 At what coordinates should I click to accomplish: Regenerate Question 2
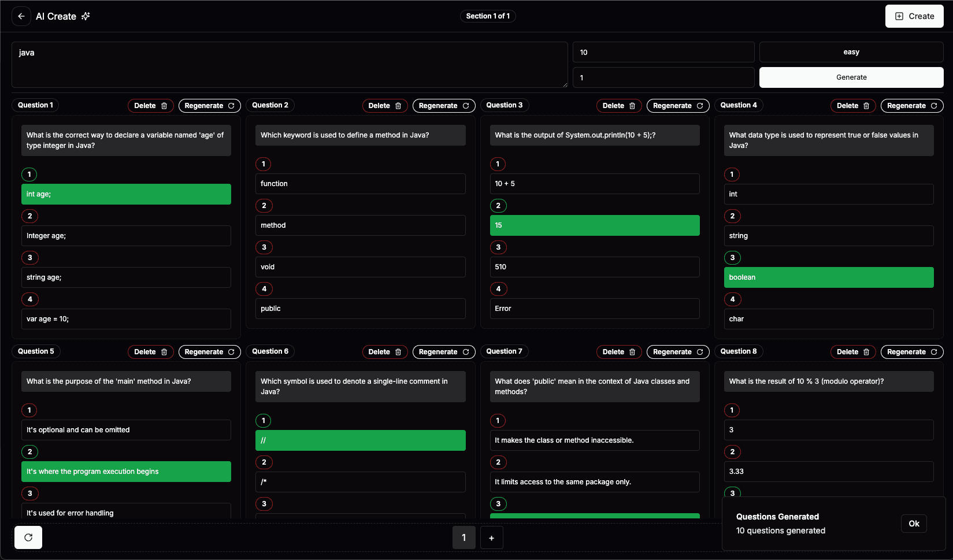(443, 106)
